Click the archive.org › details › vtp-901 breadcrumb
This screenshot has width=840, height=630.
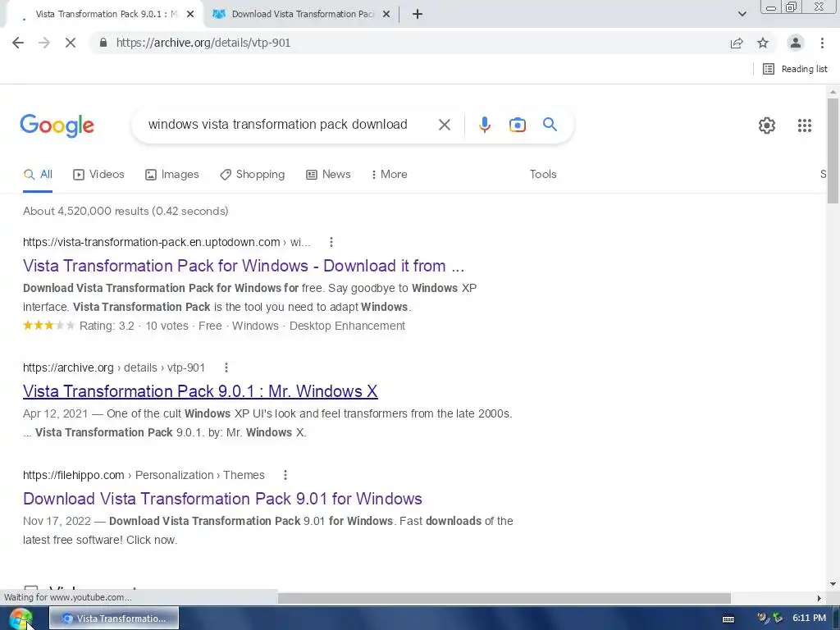point(114,367)
